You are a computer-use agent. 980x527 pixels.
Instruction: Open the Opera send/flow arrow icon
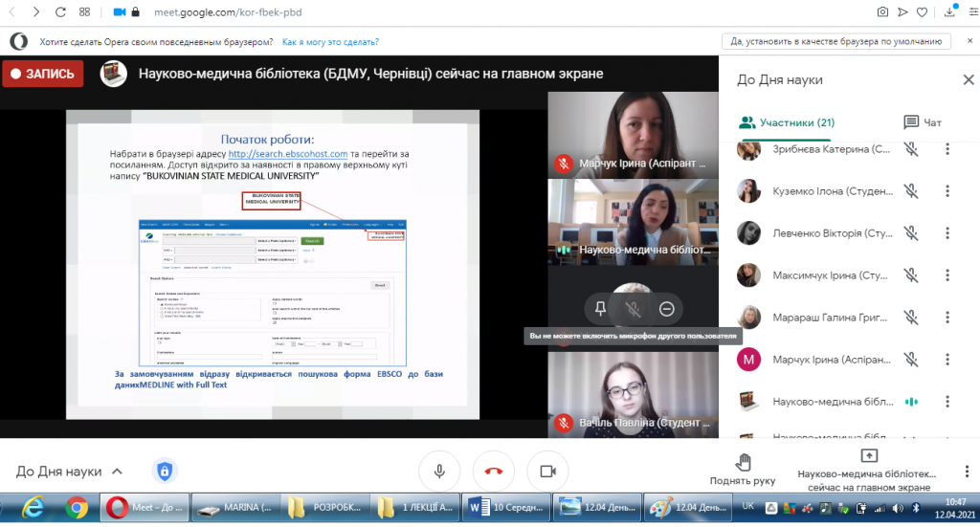point(902,11)
